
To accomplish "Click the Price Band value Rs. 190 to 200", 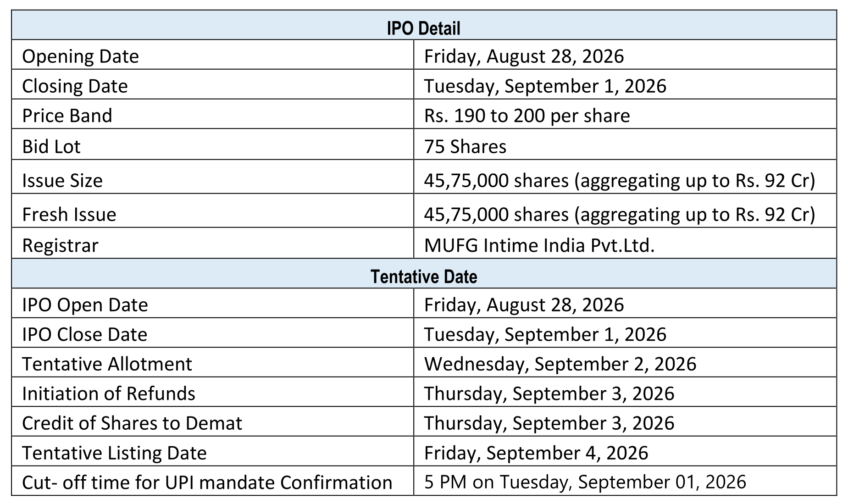I will point(527,116).
